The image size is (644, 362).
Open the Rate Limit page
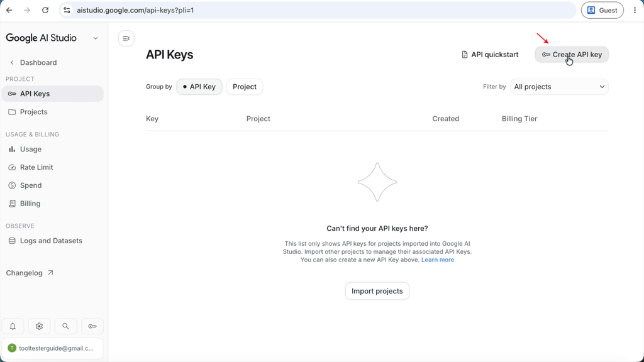(53, 167)
